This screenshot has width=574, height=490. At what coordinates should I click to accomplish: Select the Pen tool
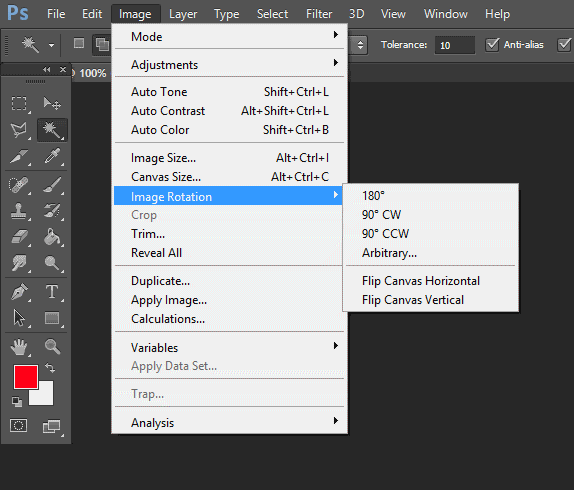19,292
